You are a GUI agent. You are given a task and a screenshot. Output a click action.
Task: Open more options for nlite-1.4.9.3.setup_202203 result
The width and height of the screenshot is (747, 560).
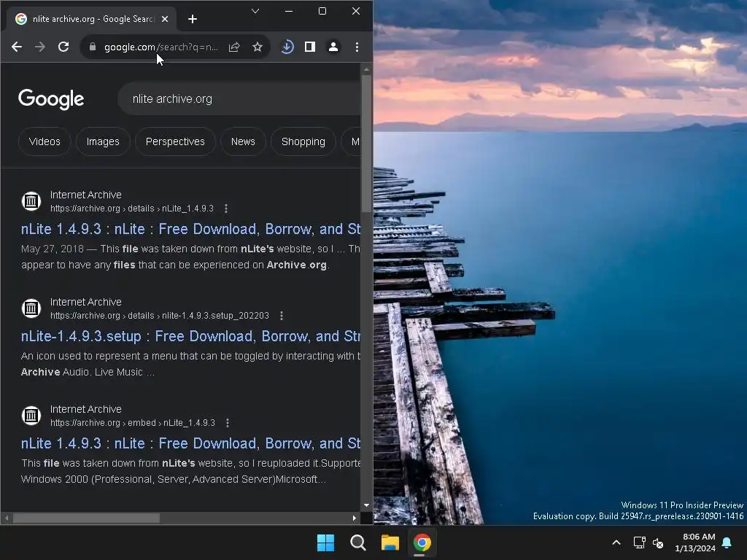click(282, 316)
